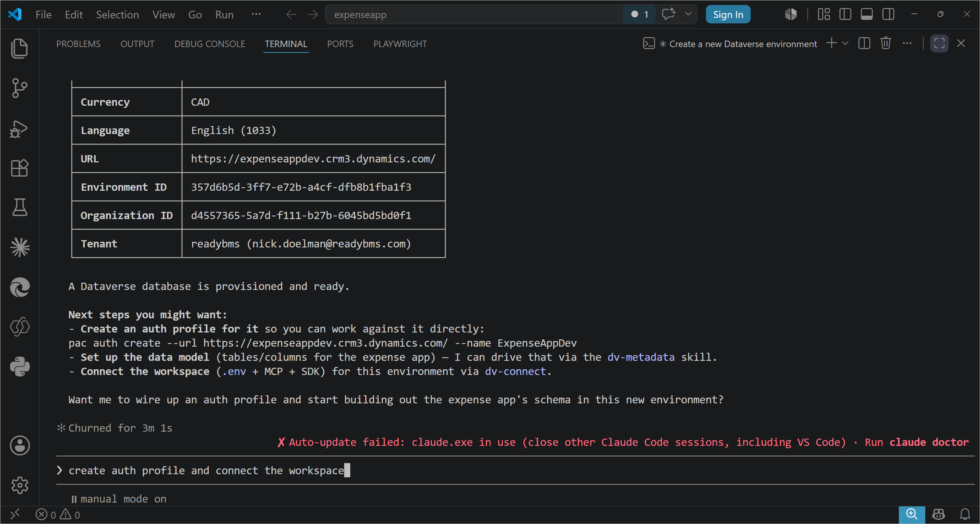Click the 'manual mode on' indicator

[119, 499]
